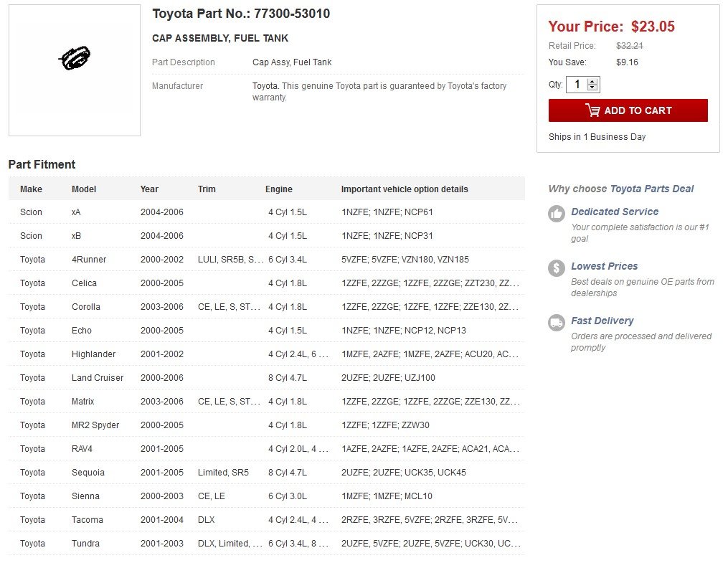Click the Year column header
728x563 pixels.
(x=149, y=189)
